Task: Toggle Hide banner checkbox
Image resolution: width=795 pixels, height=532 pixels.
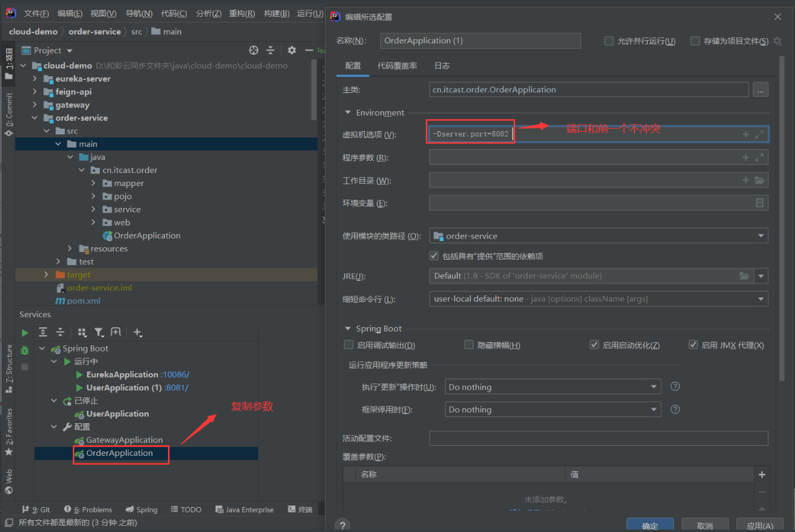Action: coord(469,345)
